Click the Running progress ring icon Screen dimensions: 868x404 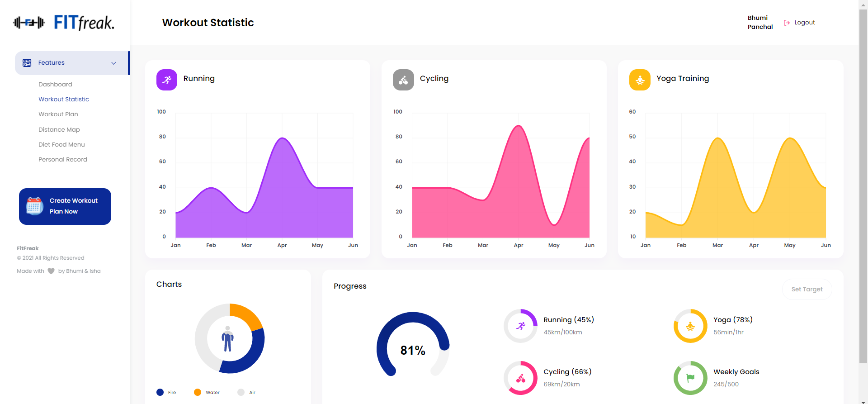pyautogui.click(x=521, y=326)
